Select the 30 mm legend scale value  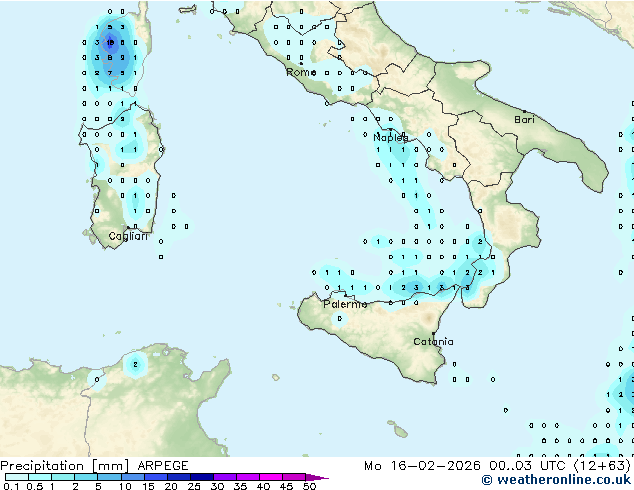[x=217, y=486]
